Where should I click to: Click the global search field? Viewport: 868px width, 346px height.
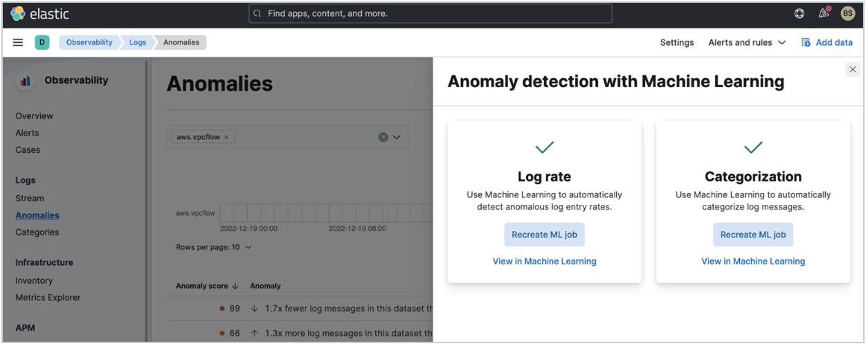coord(430,13)
